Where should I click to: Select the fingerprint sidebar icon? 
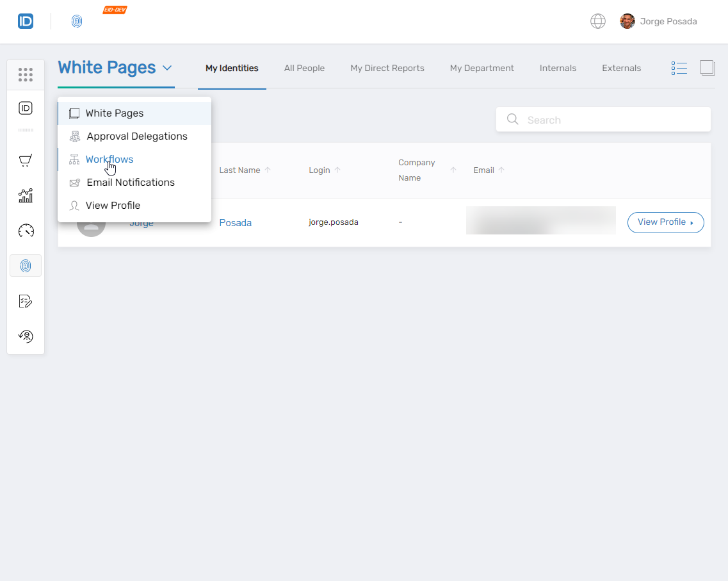(x=26, y=265)
